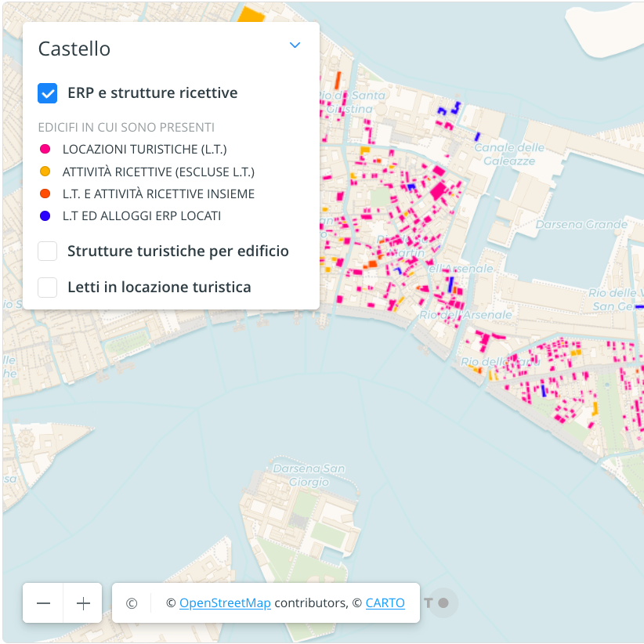Click the yellow Attività Ricettive legend dot
Screen dimensions: 644x644
click(x=45, y=172)
